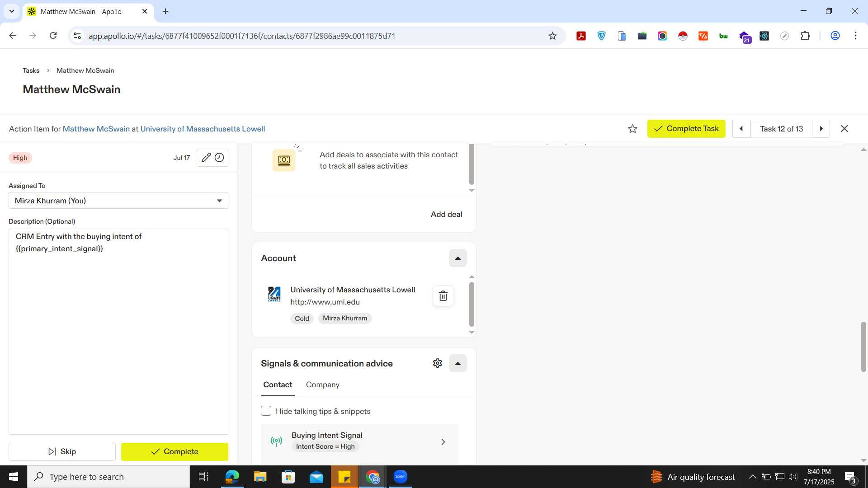The width and height of the screenshot is (868, 488).
Task: Open the browser extensions puzzle menu
Action: point(805,36)
